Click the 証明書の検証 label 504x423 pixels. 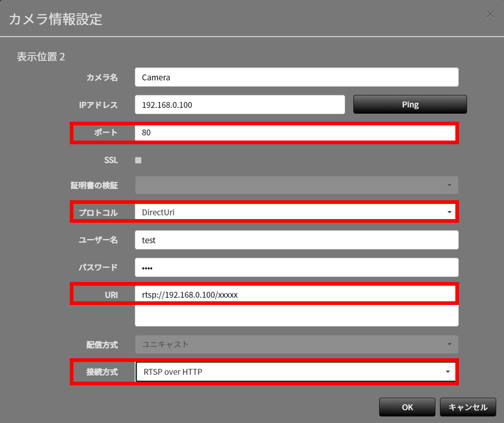(95, 185)
